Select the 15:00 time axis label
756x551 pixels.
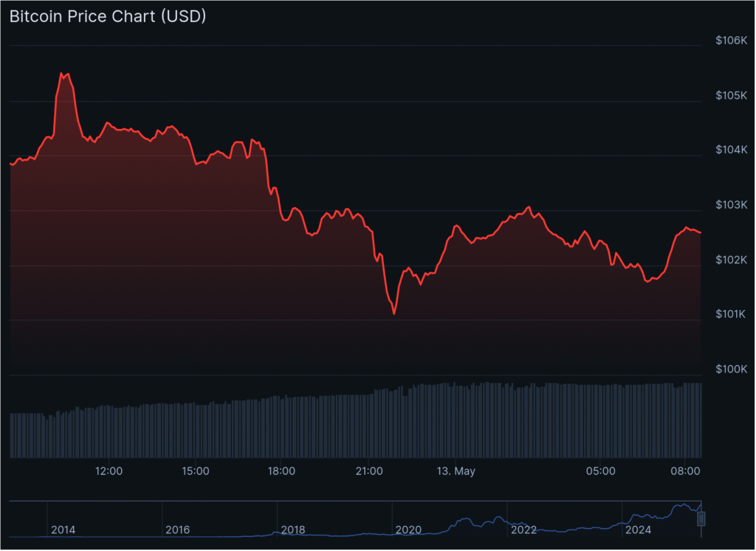[x=195, y=471]
